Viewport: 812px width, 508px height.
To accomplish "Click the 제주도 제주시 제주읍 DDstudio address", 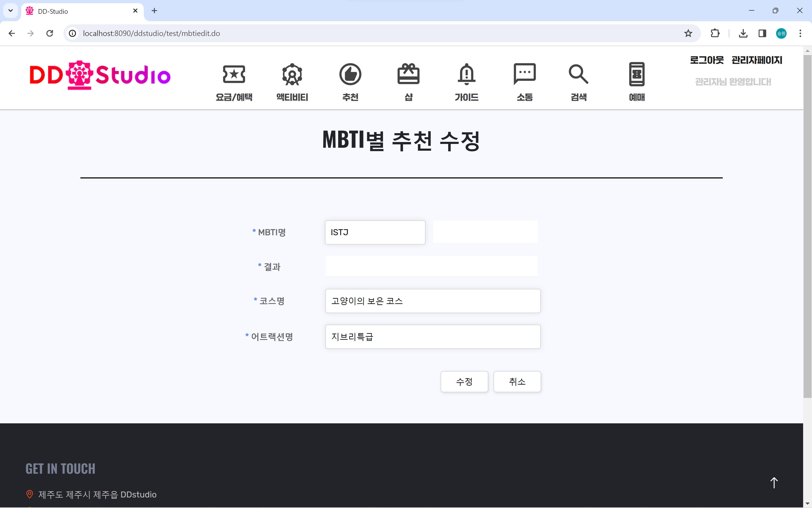I will click(97, 494).
